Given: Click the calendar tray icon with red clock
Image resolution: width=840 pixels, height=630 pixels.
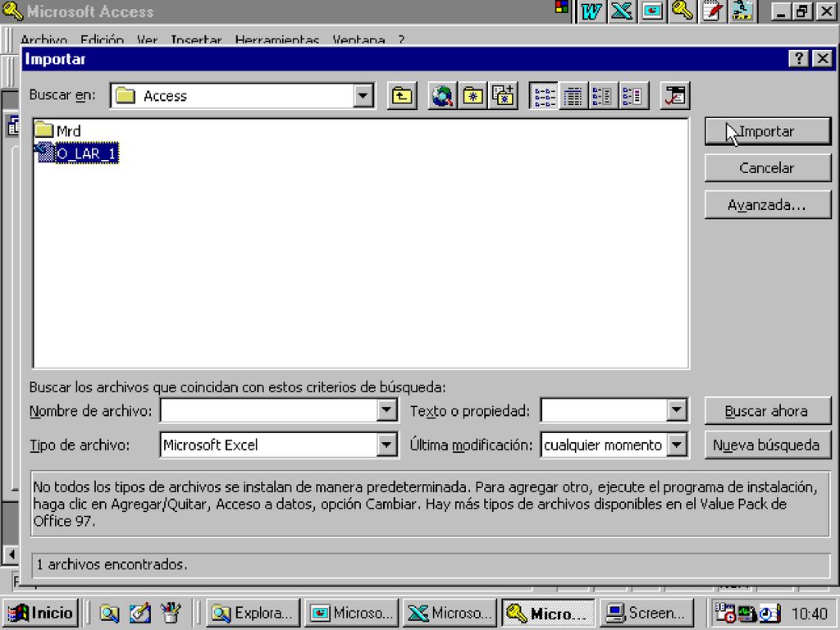Looking at the screenshot, I should 726,613.
